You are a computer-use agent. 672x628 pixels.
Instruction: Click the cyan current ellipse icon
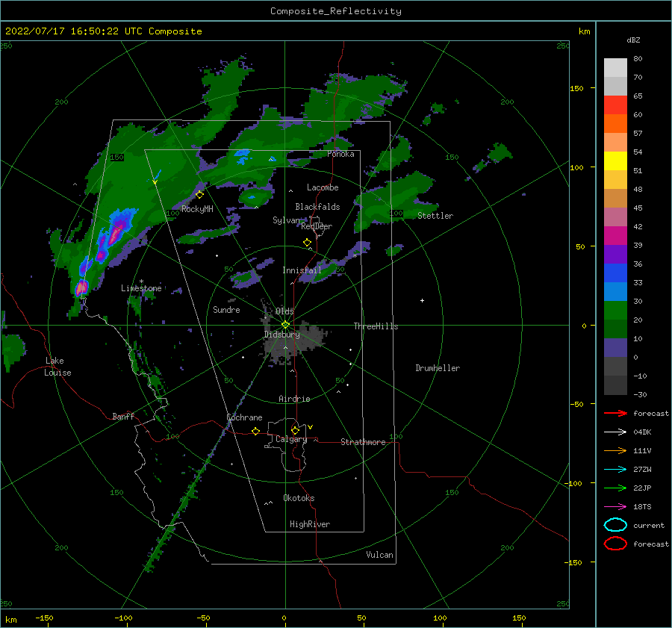[615, 525]
